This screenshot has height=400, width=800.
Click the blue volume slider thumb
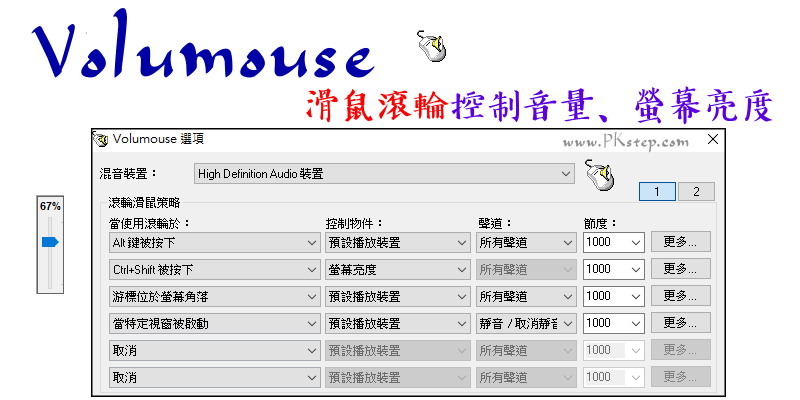[51, 242]
